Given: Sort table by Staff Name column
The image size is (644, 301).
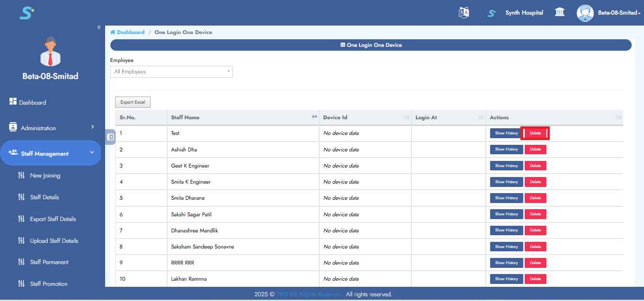Looking at the screenshot, I should [x=185, y=117].
